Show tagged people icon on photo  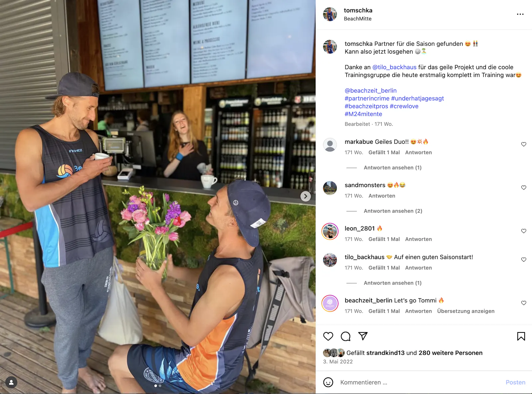coord(11,382)
